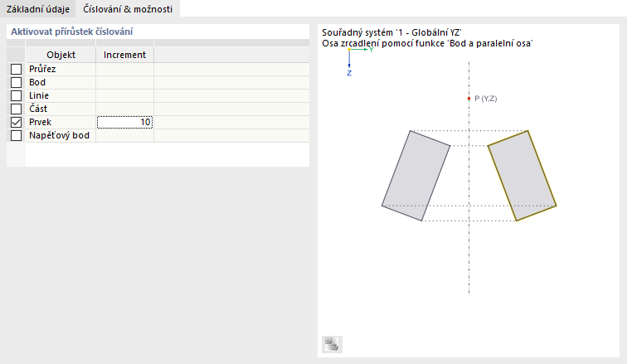The width and height of the screenshot is (627, 364).
Task: Click the Y-Z coordinate axes symbol
Action: tap(353, 57)
